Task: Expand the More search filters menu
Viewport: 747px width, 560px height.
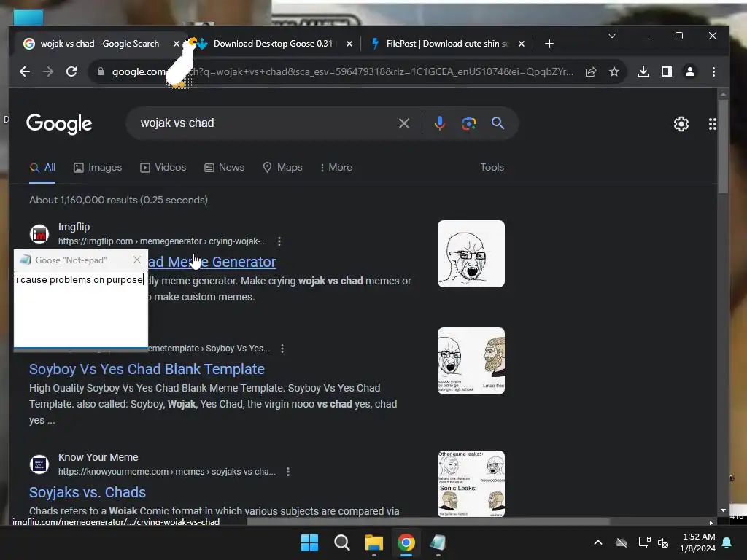Action: point(336,168)
